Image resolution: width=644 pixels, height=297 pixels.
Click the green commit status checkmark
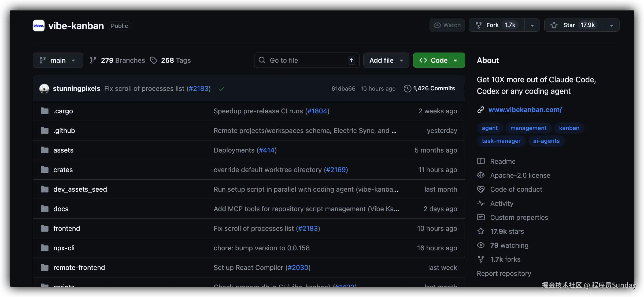(221, 89)
